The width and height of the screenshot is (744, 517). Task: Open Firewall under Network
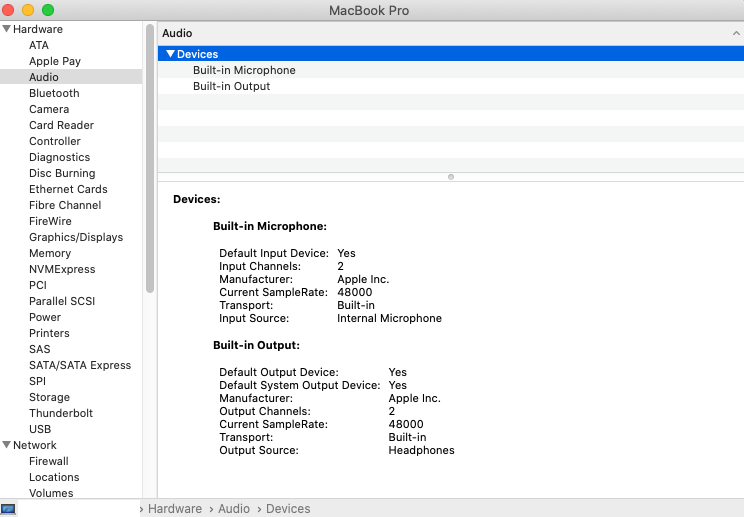coord(48,461)
